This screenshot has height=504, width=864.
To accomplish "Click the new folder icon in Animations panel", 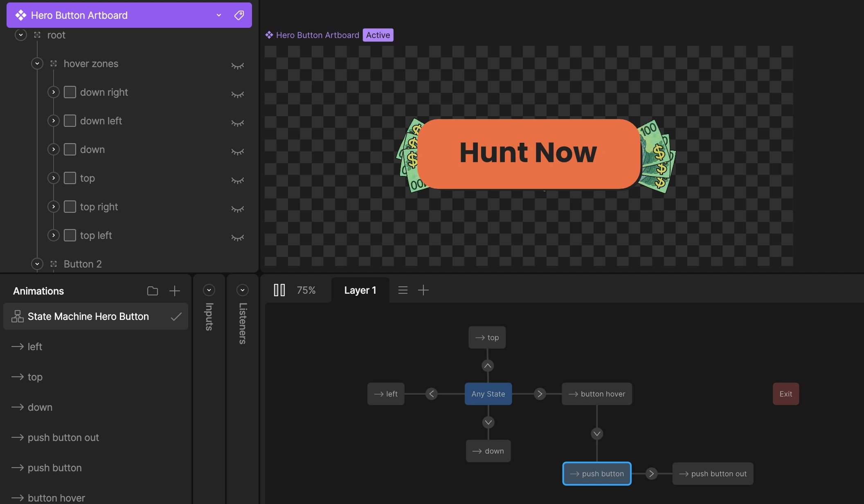I will (x=153, y=291).
